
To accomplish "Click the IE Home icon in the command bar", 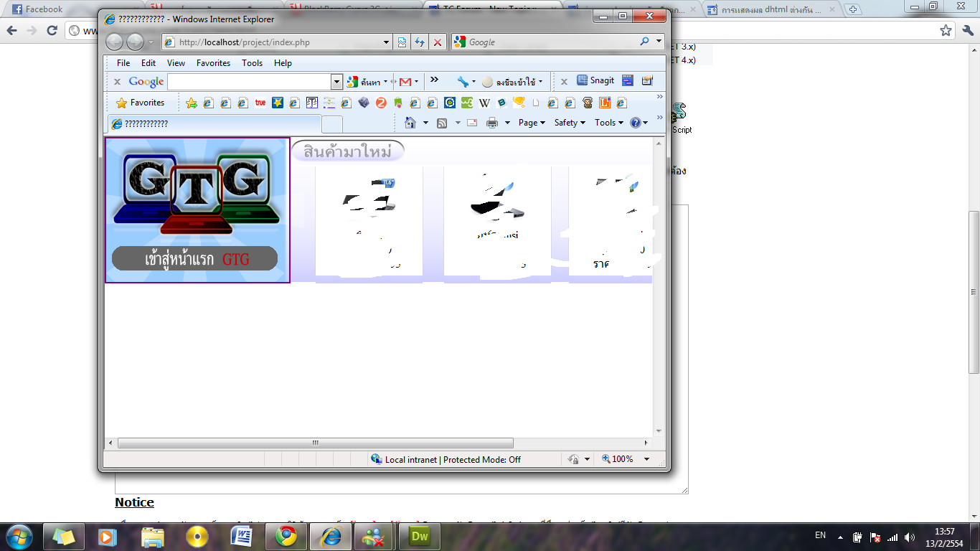I will point(410,123).
